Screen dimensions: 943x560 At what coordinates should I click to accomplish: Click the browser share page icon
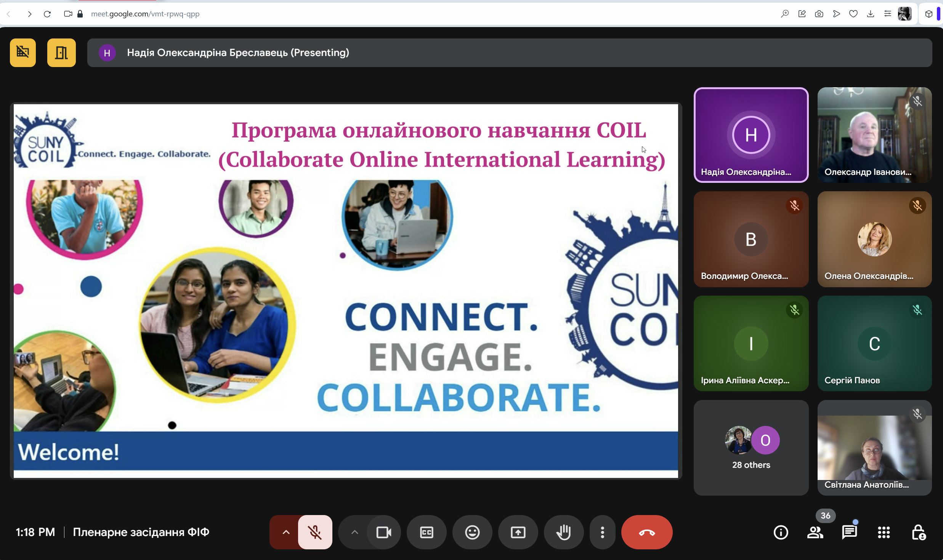click(x=802, y=14)
